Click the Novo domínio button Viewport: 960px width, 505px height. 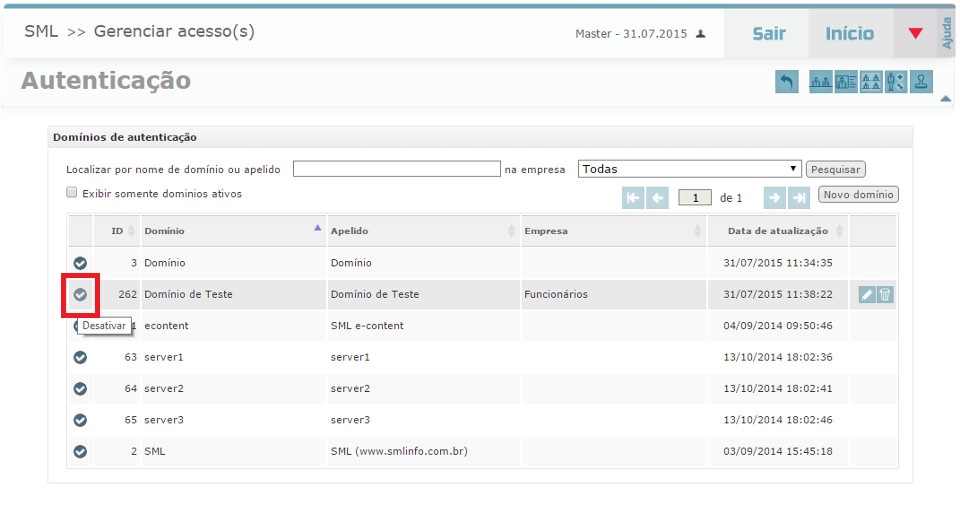click(858, 194)
